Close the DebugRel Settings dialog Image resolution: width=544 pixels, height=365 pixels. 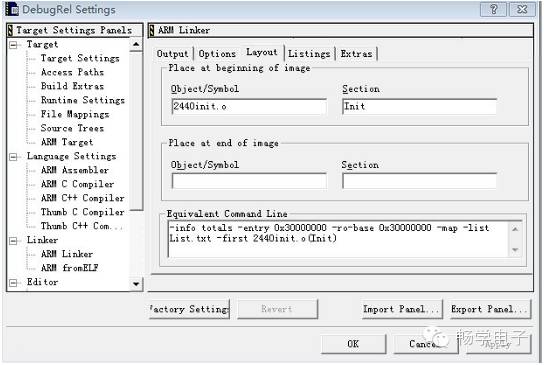point(522,9)
